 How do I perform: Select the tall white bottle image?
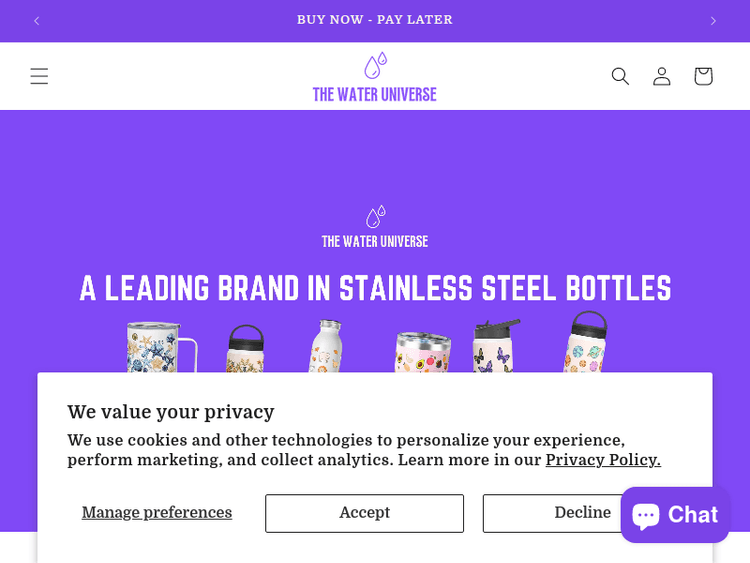pos(327,347)
